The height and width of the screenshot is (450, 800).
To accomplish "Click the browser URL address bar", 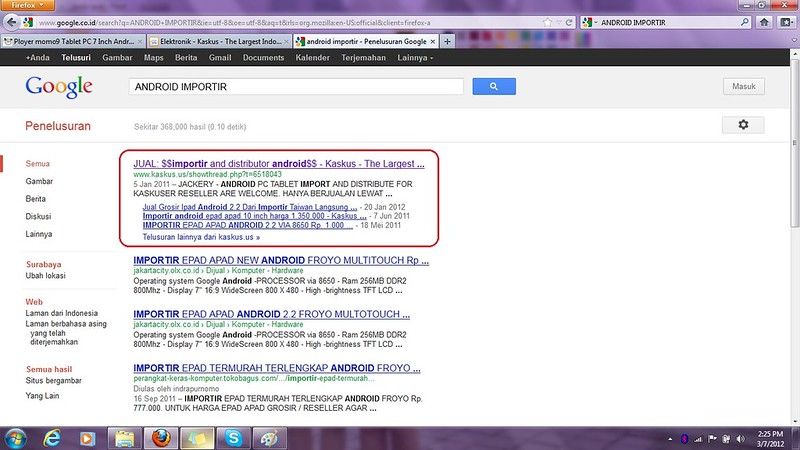I will (288, 22).
